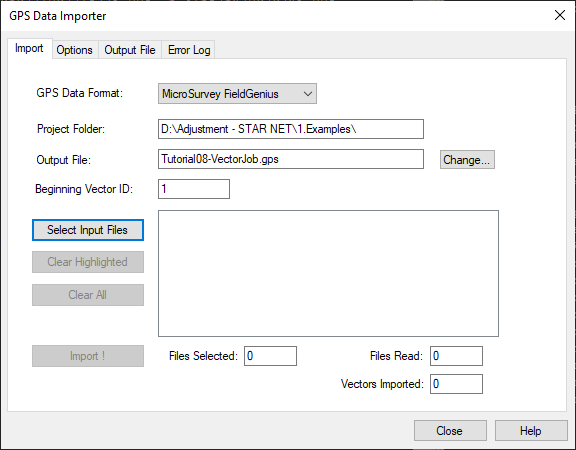Open the Output File tab
The image size is (576, 450).
[x=130, y=50]
